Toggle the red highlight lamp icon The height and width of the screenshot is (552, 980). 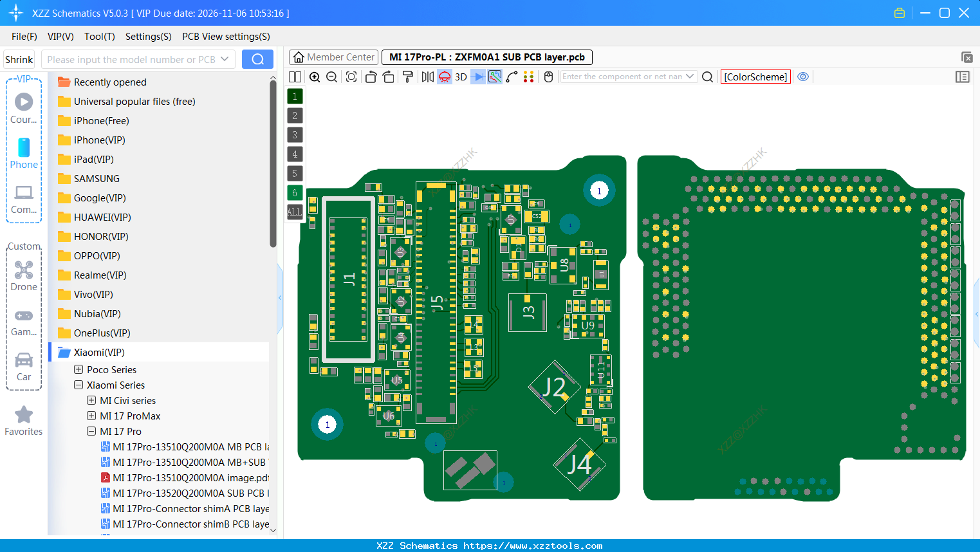(x=445, y=77)
